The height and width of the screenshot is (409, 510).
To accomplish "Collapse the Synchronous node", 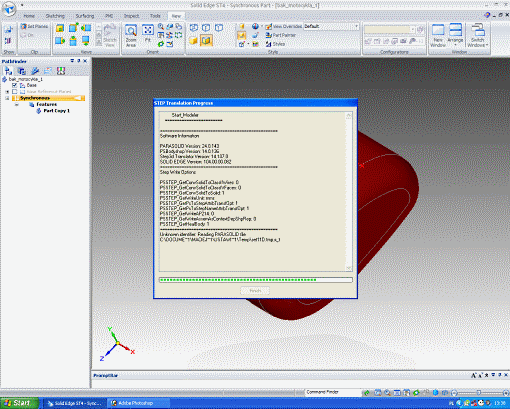I will [x=7, y=98].
